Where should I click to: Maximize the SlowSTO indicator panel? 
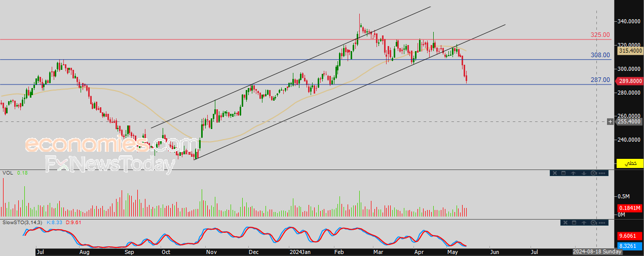tap(574, 223)
